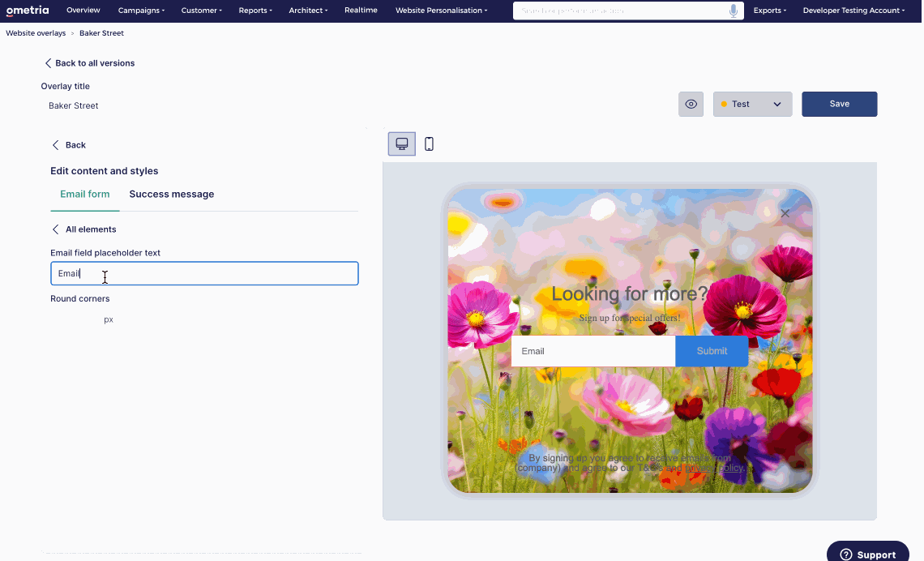The width and height of the screenshot is (924, 561).
Task: Open Developer Testing Account menu
Action: 853,11
